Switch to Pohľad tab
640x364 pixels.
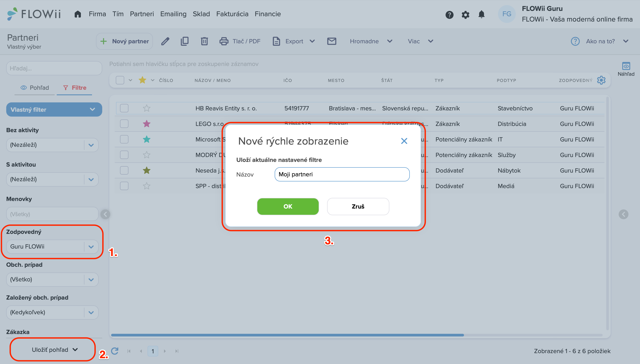click(34, 88)
